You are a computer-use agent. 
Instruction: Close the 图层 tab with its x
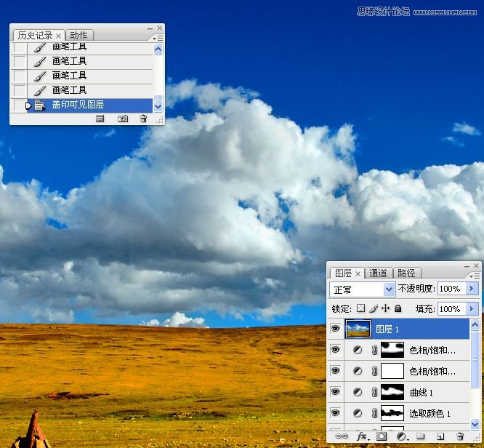point(358,273)
